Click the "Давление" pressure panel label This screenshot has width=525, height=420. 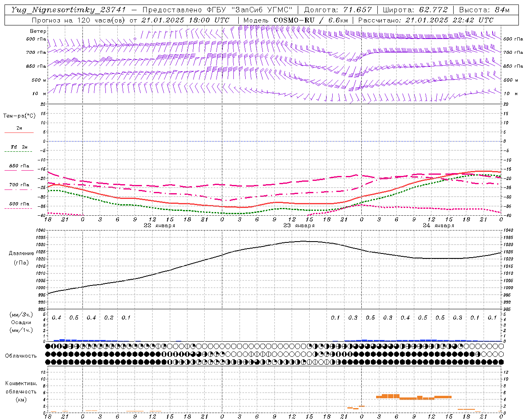[x=21, y=253]
